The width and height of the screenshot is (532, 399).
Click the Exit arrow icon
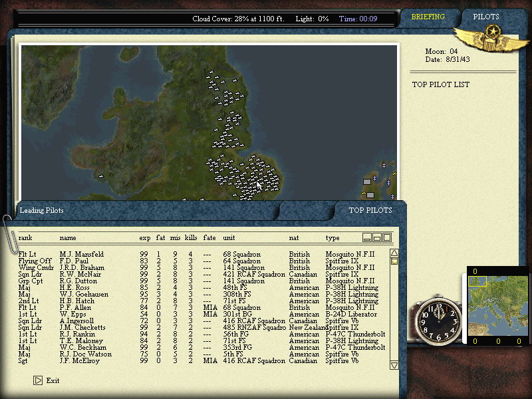point(38,380)
